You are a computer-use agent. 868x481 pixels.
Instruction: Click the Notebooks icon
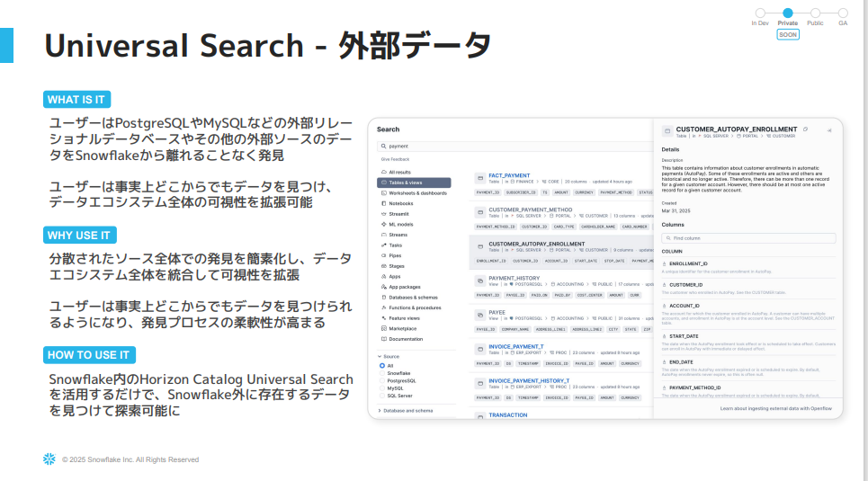(x=383, y=204)
